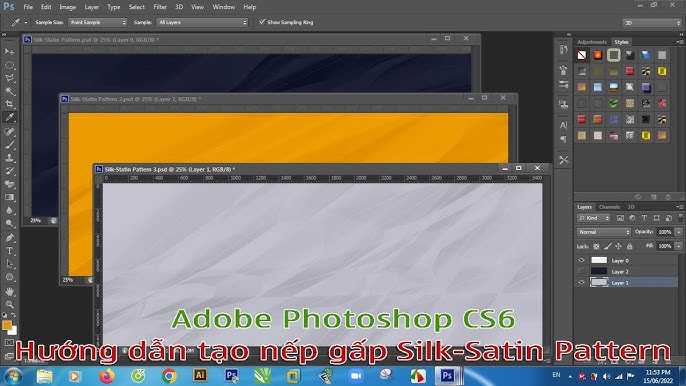This screenshot has width=686, height=386.
Task: Select the Move tool
Action: point(9,52)
